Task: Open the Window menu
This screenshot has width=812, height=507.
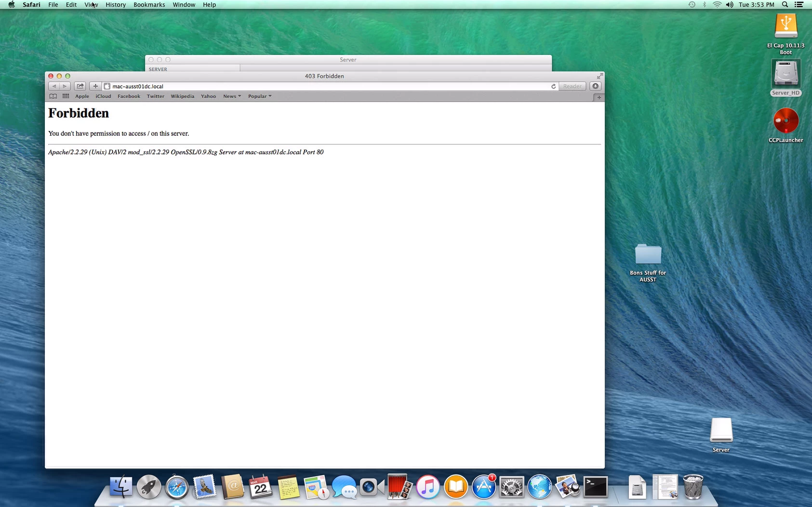Action: 184,4
